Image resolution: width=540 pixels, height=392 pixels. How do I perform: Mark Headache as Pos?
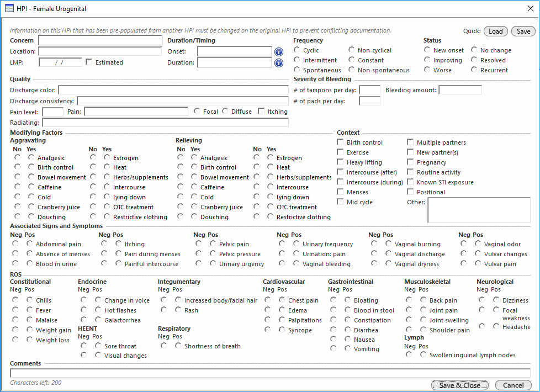(x=496, y=326)
